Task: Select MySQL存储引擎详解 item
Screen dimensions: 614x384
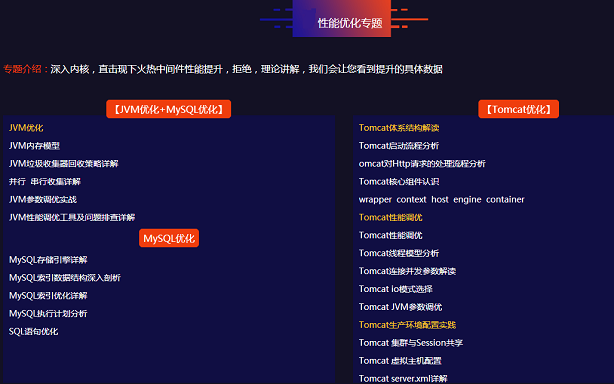Action: tap(48, 260)
